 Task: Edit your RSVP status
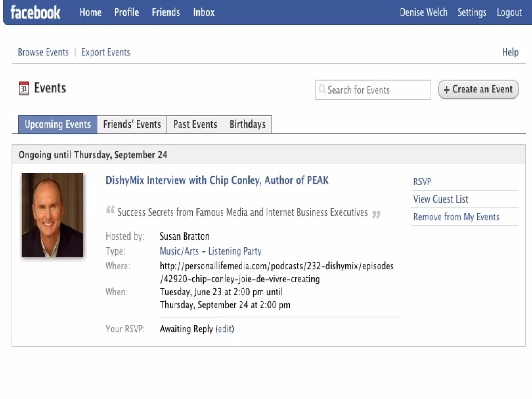225,329
